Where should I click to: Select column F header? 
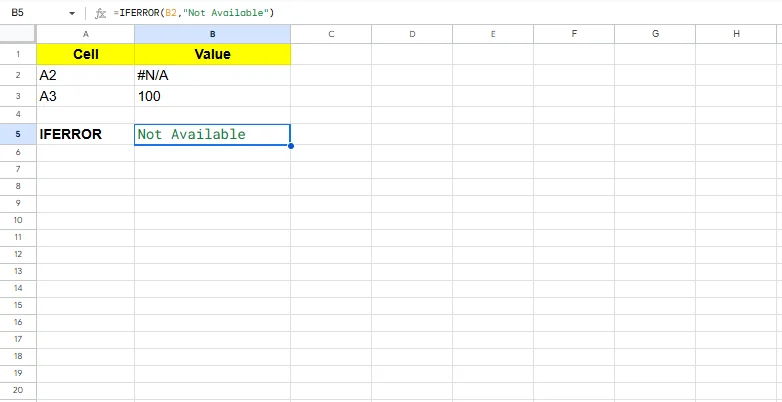click(574, 34)
